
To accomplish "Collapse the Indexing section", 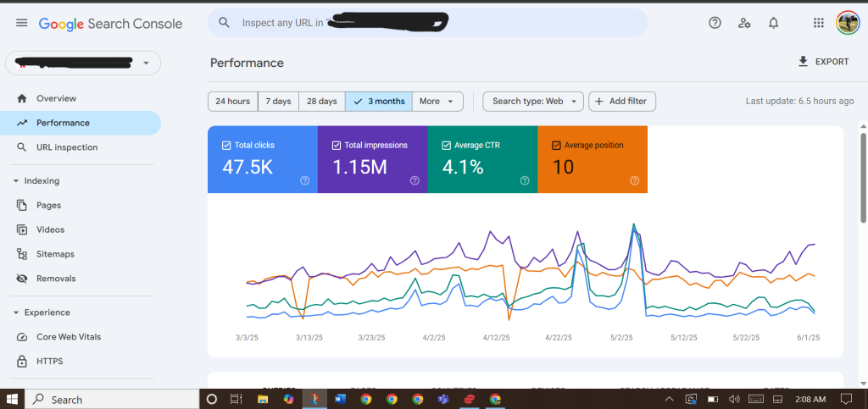I will point(16,180).
